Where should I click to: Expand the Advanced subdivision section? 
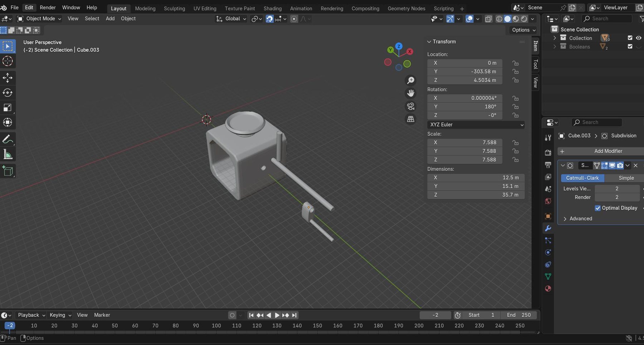click(x=577, y=219)
